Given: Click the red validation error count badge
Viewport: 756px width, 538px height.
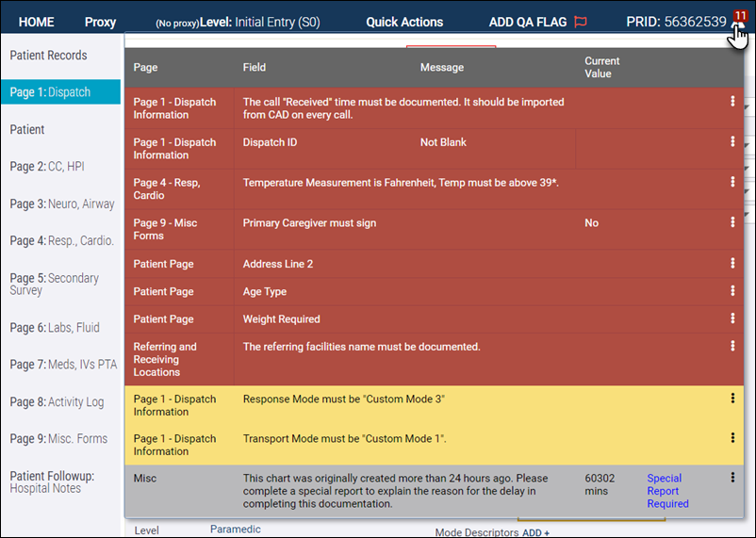Looking at the screenshot, I should [739, 16].
